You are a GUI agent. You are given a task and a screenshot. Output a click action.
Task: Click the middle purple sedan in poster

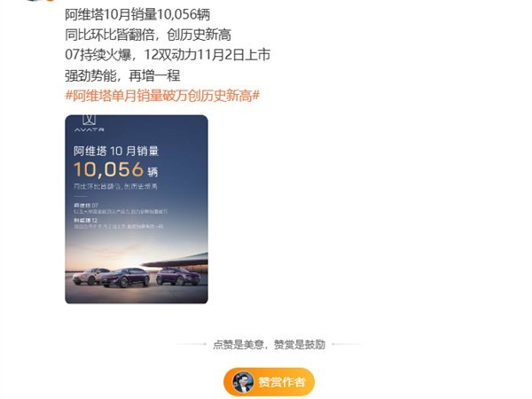125,278
